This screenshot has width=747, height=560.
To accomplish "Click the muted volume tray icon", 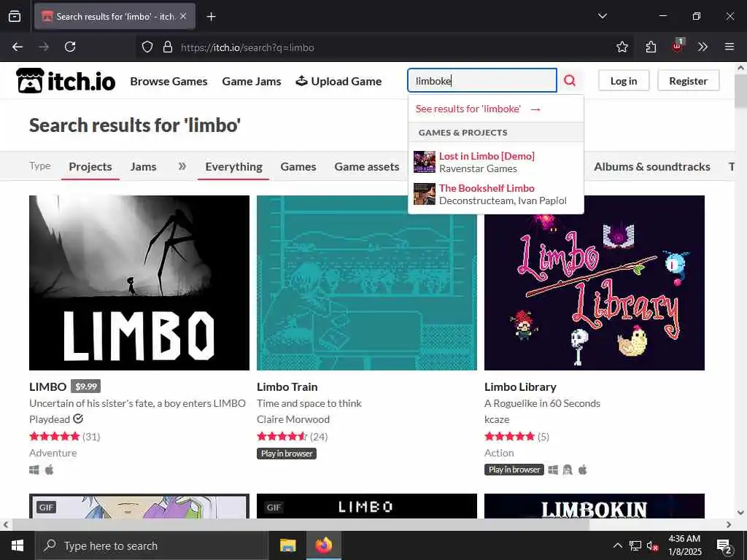I will pyautogui.click(x=652, y=546).
